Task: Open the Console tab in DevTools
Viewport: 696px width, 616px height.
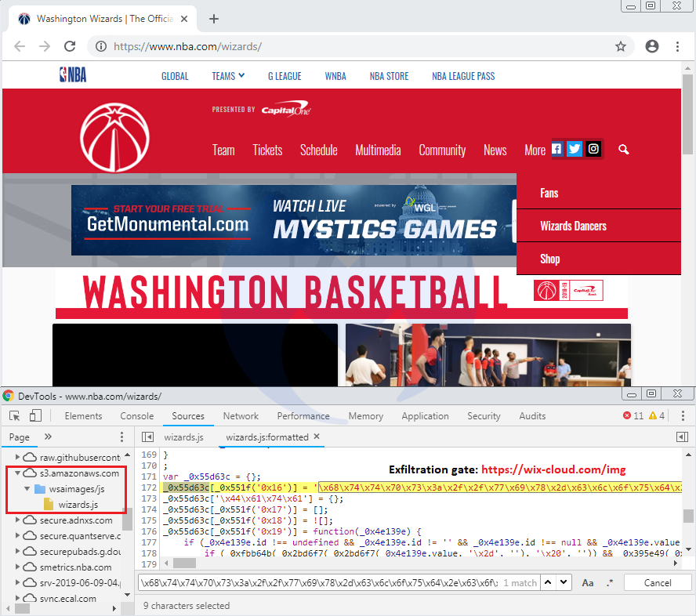Action: [136, 416]
